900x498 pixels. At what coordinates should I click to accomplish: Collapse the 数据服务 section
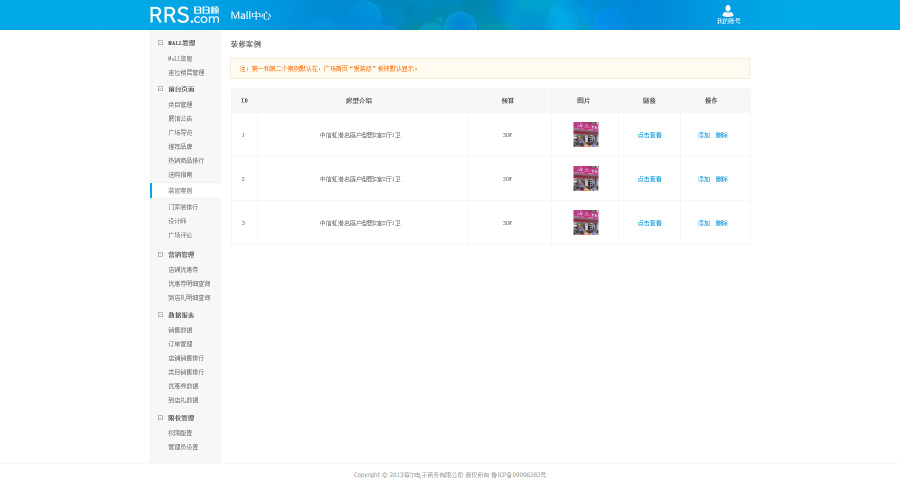pyautogui.click(x=160, y=314)
